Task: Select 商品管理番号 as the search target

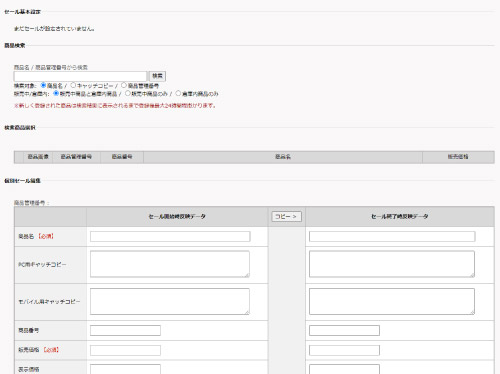Action: point(124,85)
